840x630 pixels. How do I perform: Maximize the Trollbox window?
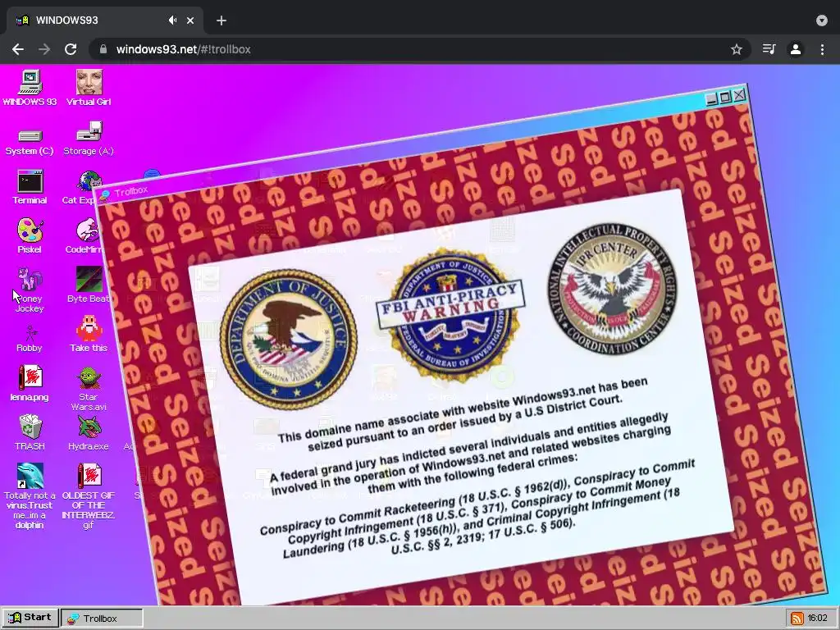725,97
